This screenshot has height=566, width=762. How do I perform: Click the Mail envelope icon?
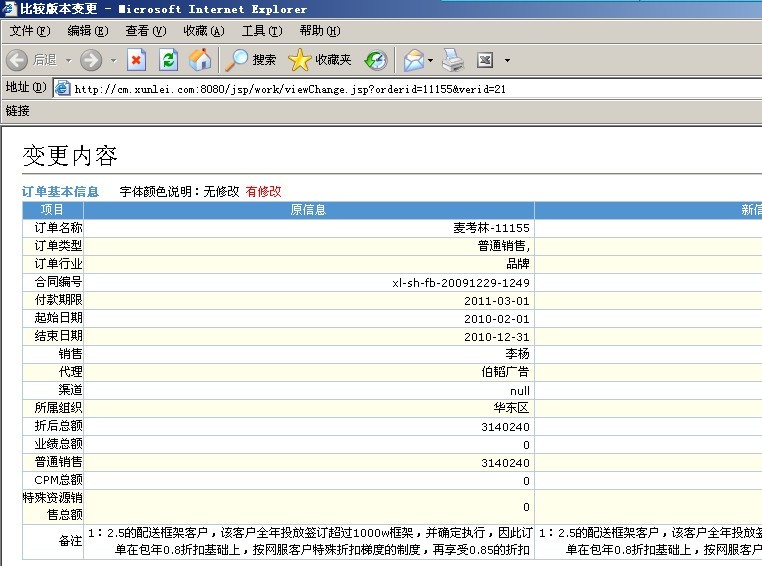(414, 60)
